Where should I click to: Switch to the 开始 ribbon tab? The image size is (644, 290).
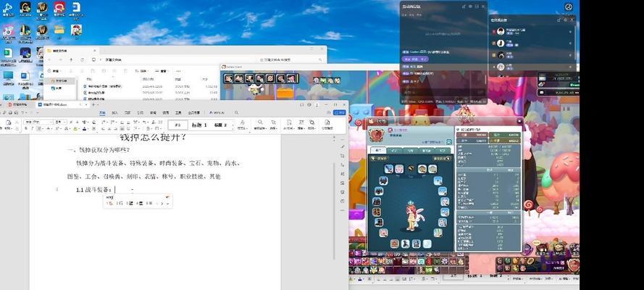pos(102,112)
